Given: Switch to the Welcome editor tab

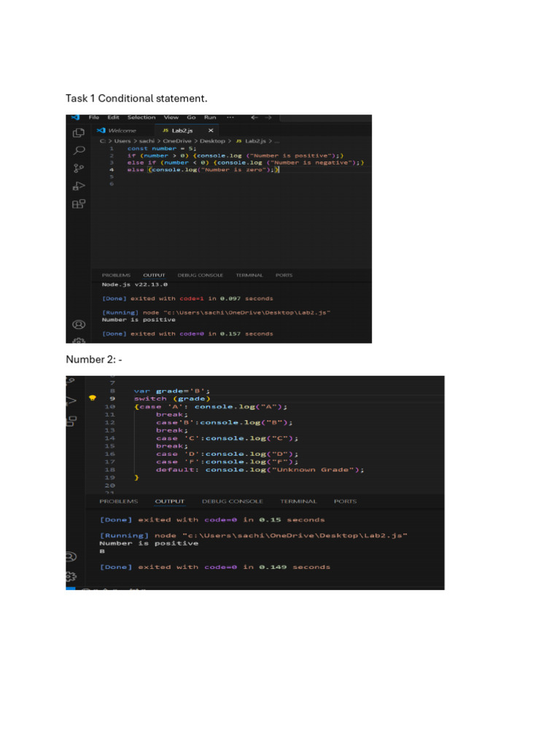Looking at the screenshot, I should (x=117, y=131).
